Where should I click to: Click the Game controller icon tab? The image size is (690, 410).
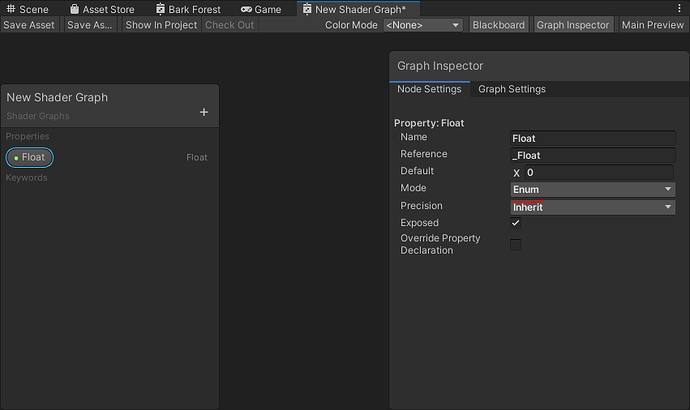point(246,9)
